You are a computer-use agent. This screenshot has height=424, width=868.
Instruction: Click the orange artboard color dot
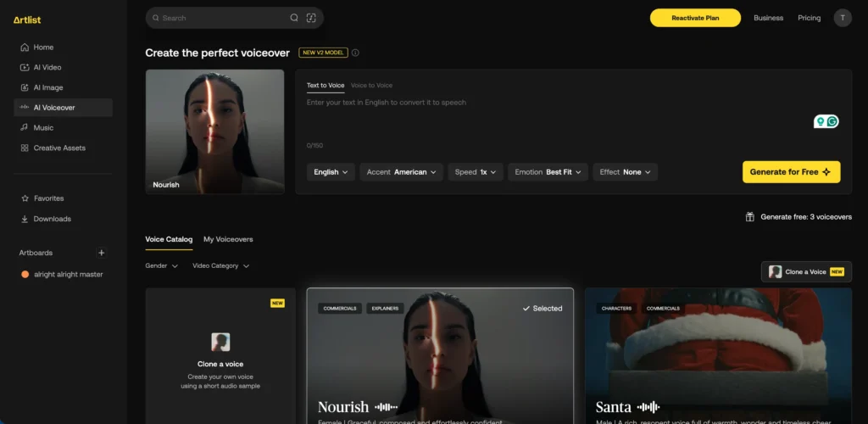[25, 274]
